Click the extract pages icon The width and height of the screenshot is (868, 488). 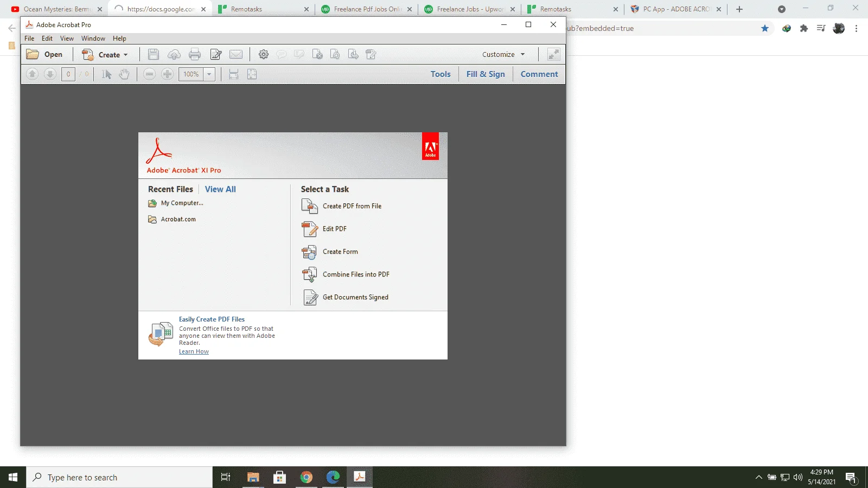pos(353,54)
